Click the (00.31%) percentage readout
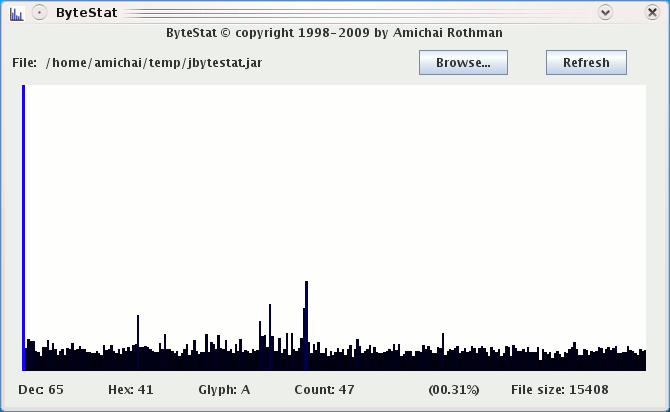 click(x=454, y=390)
